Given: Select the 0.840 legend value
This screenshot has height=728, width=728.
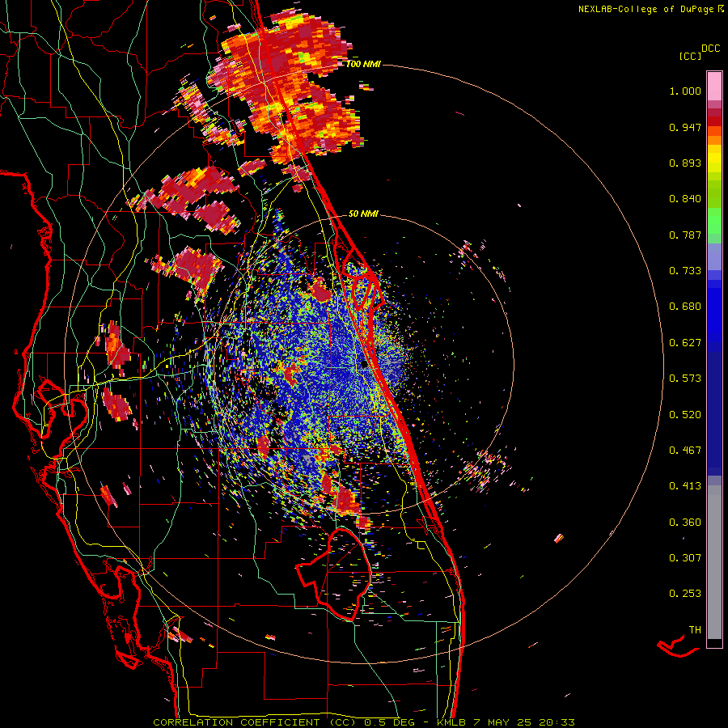Looking at the screenshot, I should pos(685,199).
